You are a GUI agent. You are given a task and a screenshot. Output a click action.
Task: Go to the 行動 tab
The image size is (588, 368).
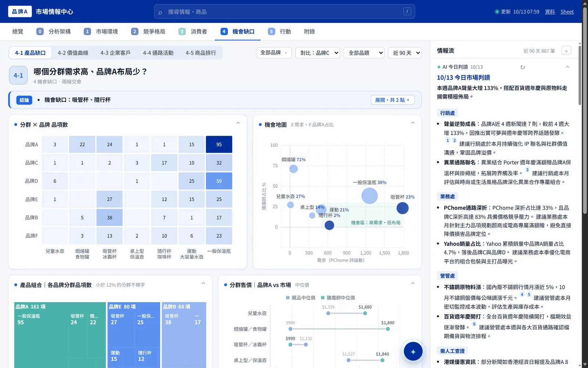coord(279,32)
